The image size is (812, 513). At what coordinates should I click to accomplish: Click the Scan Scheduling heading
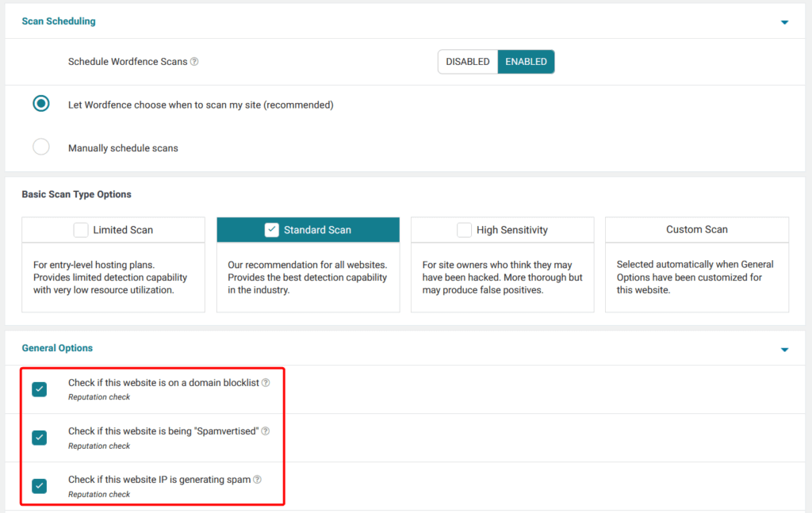click(x=59, y=21)
